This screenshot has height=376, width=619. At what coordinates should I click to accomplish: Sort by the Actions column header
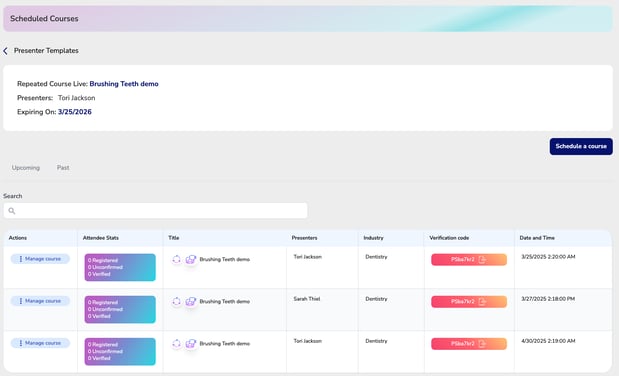pos(18,238)
